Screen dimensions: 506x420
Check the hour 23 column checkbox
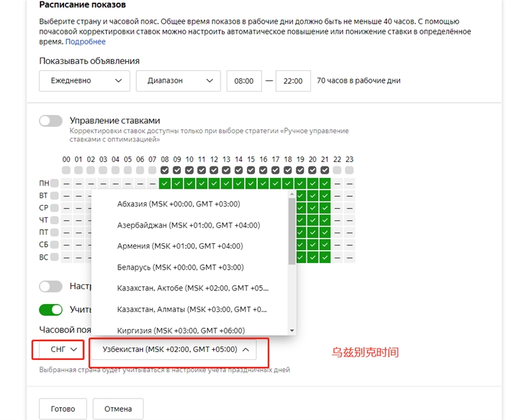pyautogui.click(x=349, y=171)
